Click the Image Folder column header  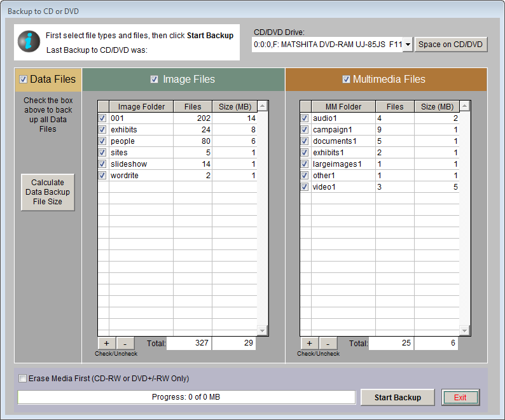[141, 107]
